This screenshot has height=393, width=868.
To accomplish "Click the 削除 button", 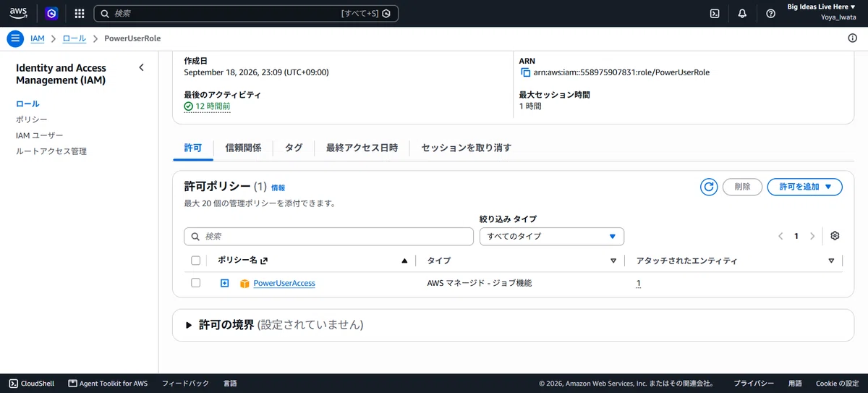I will click(742, 187).
